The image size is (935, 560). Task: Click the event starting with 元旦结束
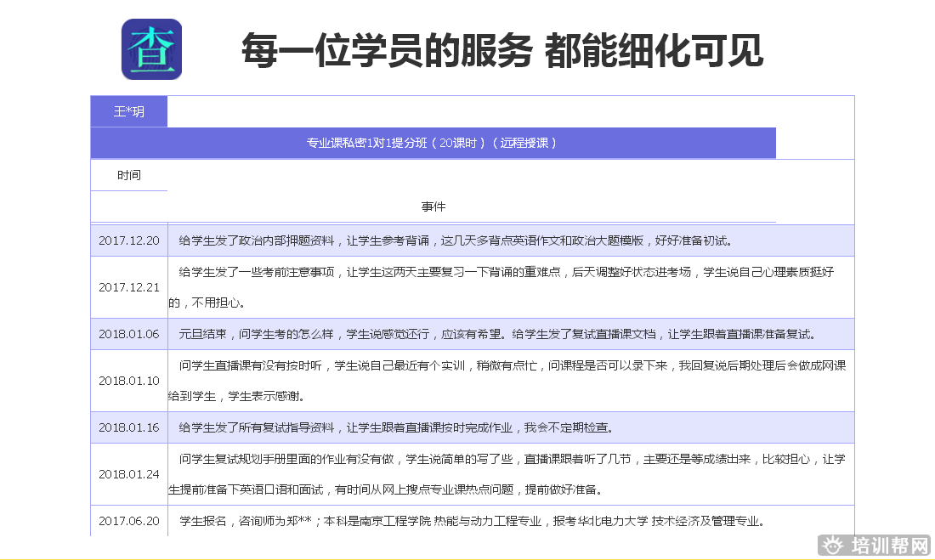click(x=497, y=334)
